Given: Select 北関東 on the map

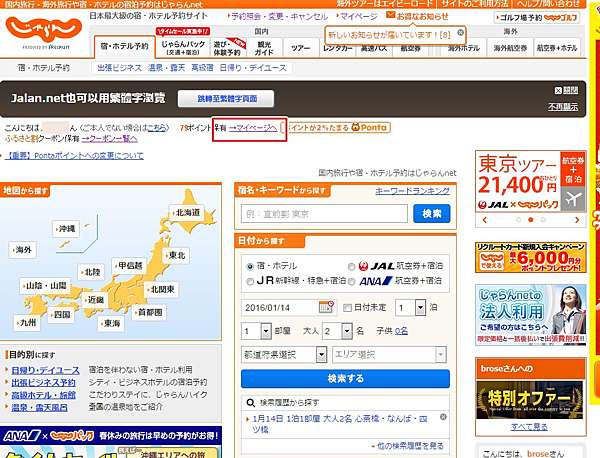Looking at the screenshot, I should click(x=161, y=290).
